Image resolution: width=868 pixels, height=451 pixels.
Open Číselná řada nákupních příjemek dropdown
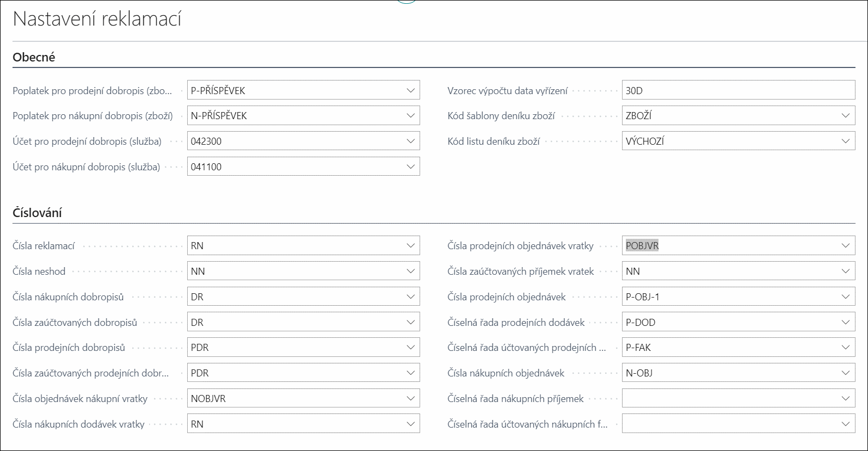point(845,398)
